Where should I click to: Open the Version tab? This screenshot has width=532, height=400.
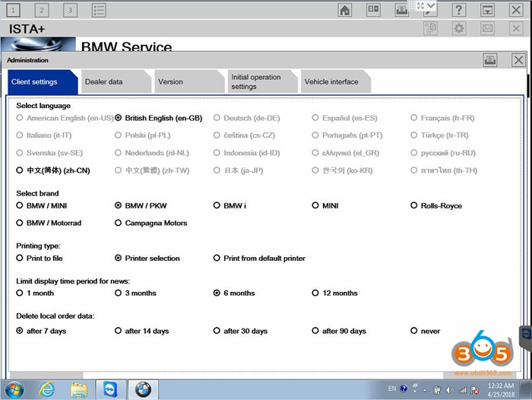click(x=189, y=82)
